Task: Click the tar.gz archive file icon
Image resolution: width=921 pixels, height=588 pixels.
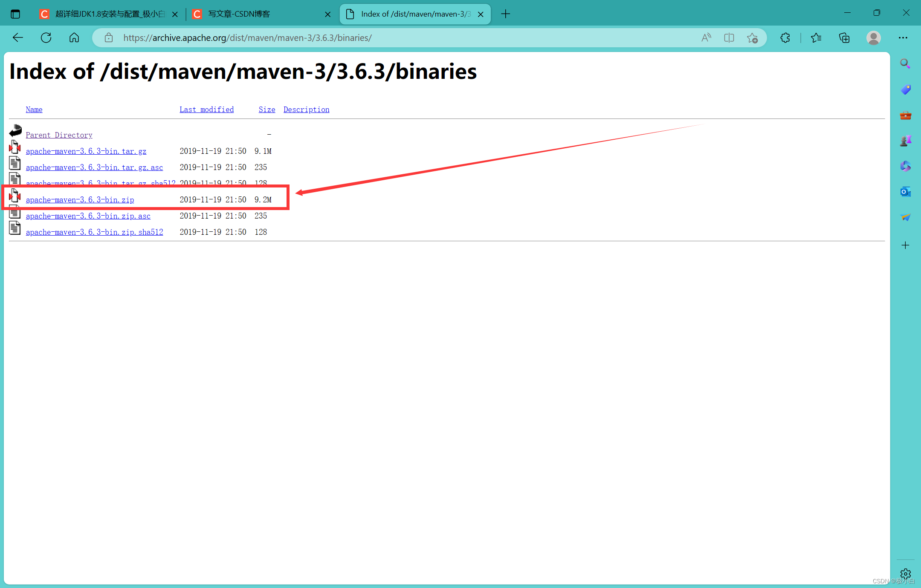Action: coord(15,147)
